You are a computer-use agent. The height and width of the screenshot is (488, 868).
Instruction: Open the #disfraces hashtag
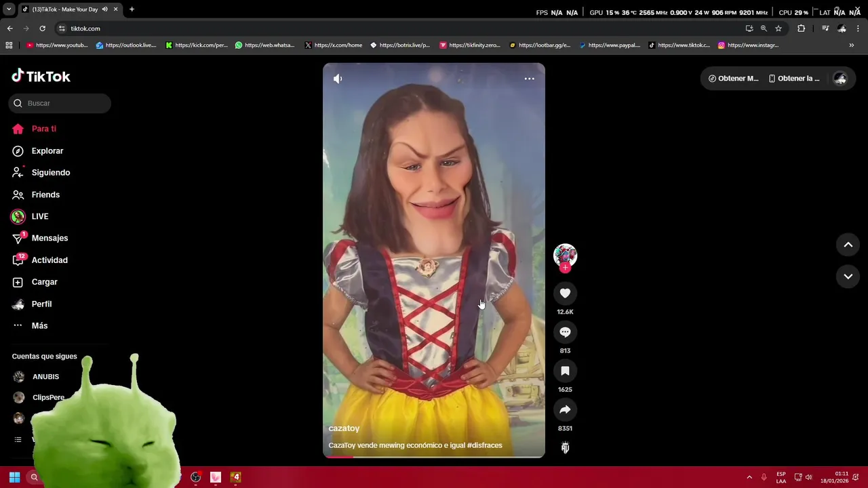click(x=485, y=445)
